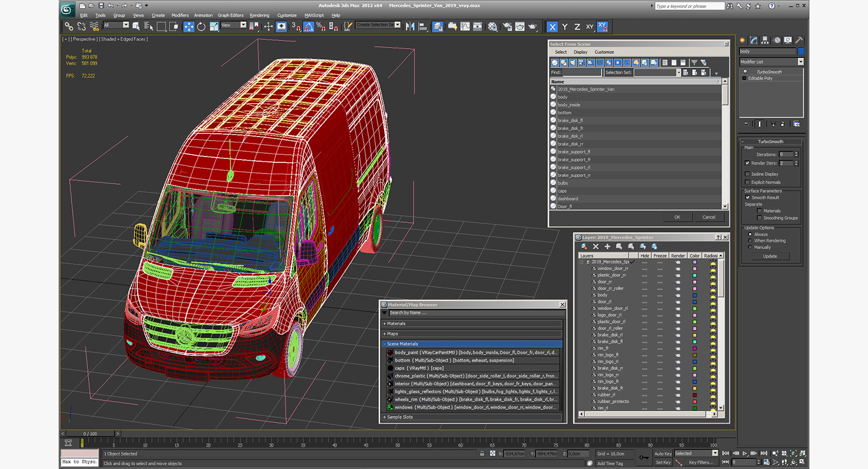Toggle Smooth Result checkbox
Image resolution: width=868 pixels, height=469 pixels.
748,198
